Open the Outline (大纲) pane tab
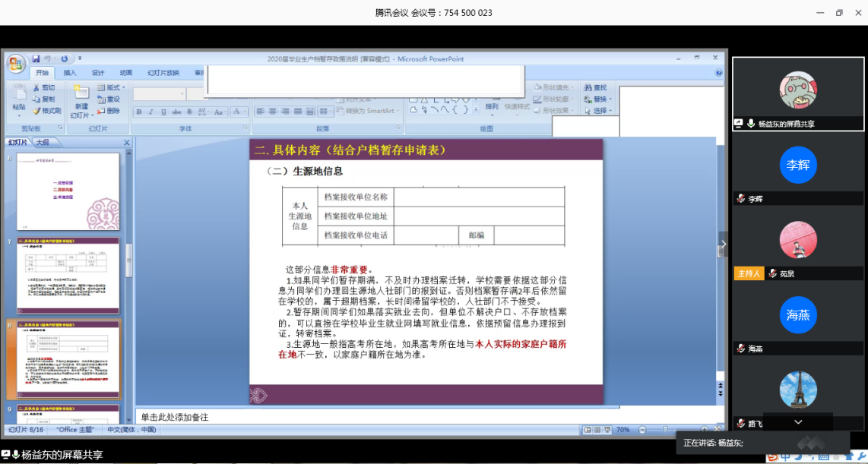This screenshot has width=868, height=464. point(43,143)
